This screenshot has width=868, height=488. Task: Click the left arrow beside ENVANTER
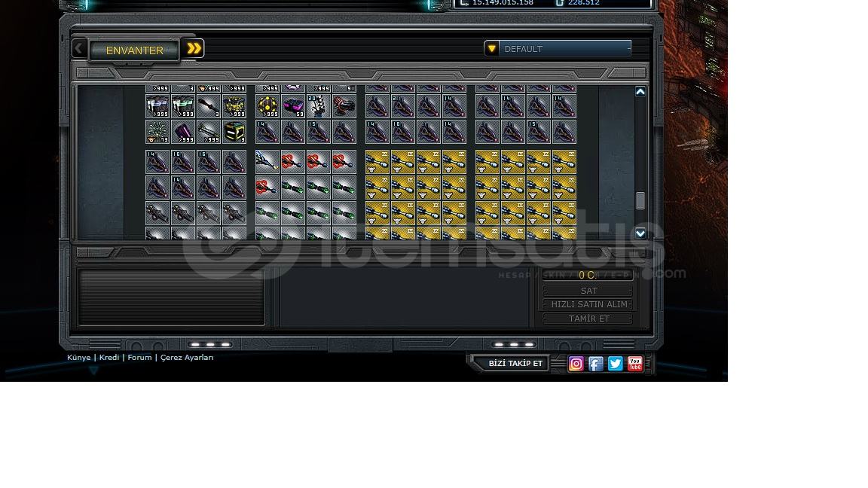pyautogui.click(x=78, y=50)
